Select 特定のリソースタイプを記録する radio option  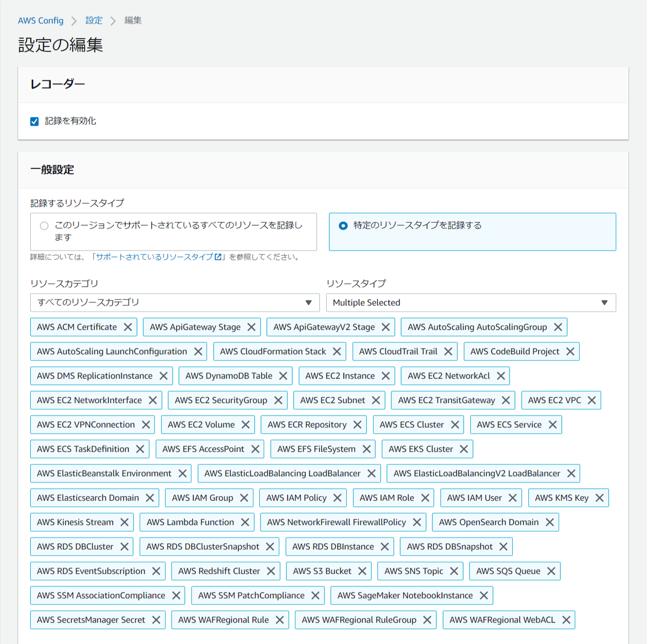pos(343,226)
